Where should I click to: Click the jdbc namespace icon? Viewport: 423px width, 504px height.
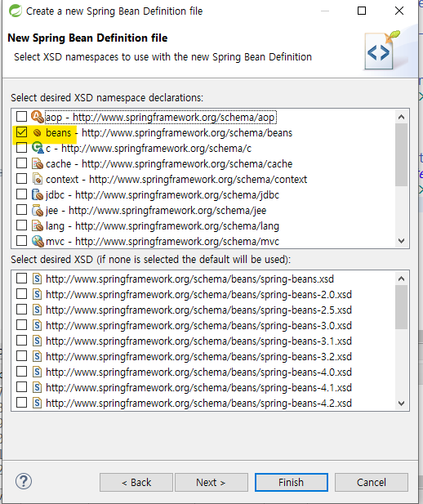38,194
